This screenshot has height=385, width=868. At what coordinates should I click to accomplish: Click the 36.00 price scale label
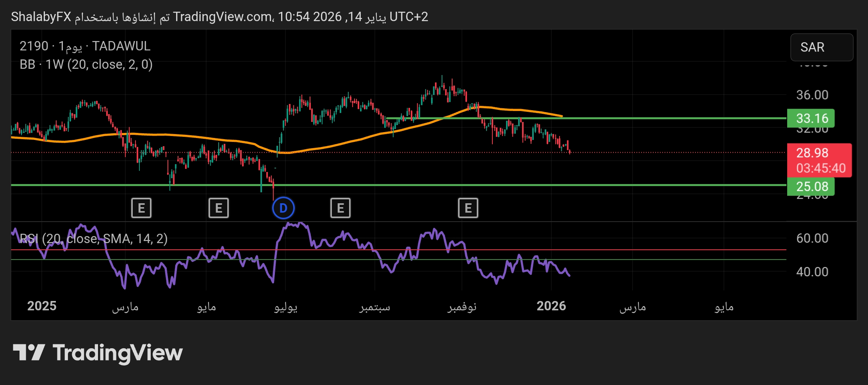pyautogui.click(x=812, y=95)
